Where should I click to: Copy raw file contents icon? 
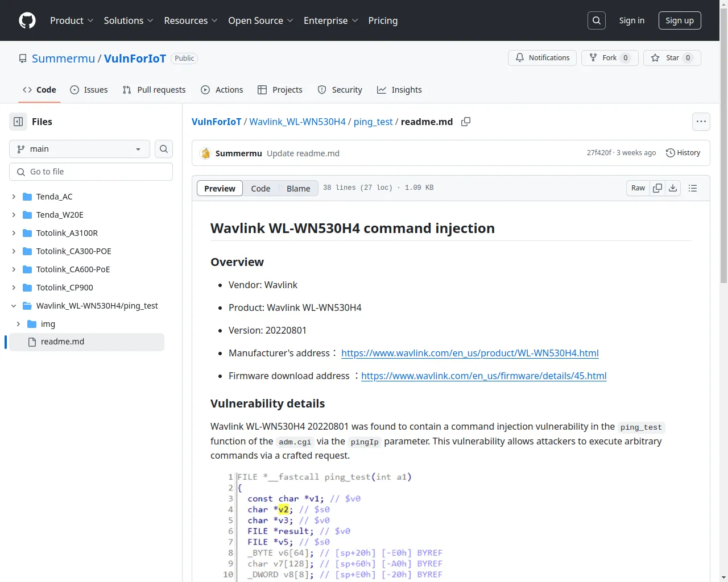click(657, 188)
